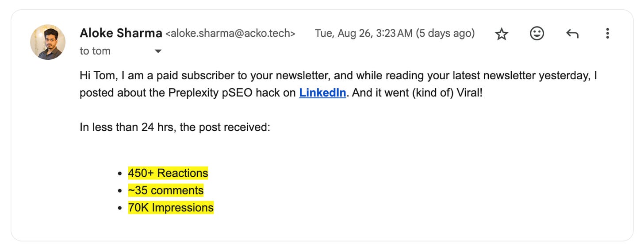Viewport: 644px width, 252px height.
Task: Click the 'Tue, Aug 26, 3:23 AM' timestamp
Action: 363,34
